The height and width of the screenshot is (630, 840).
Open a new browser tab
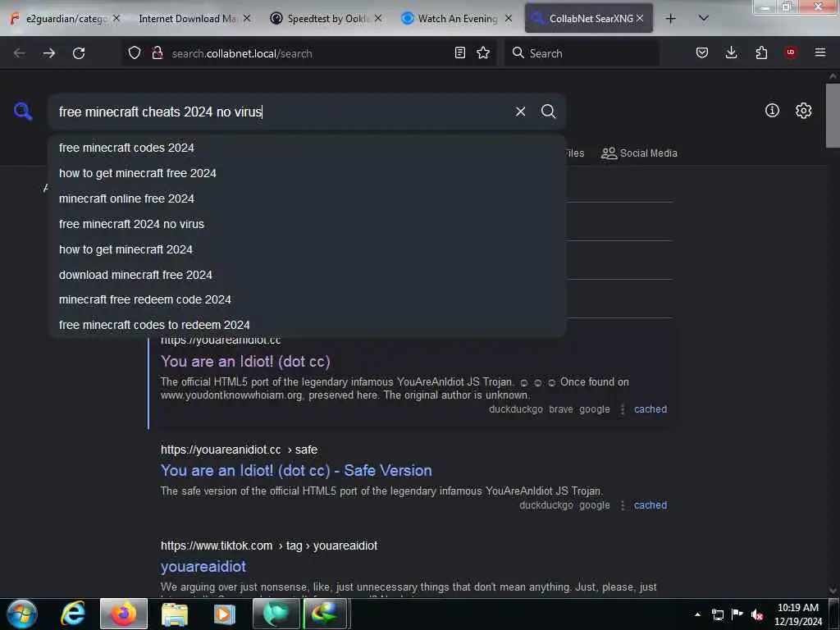670,19
